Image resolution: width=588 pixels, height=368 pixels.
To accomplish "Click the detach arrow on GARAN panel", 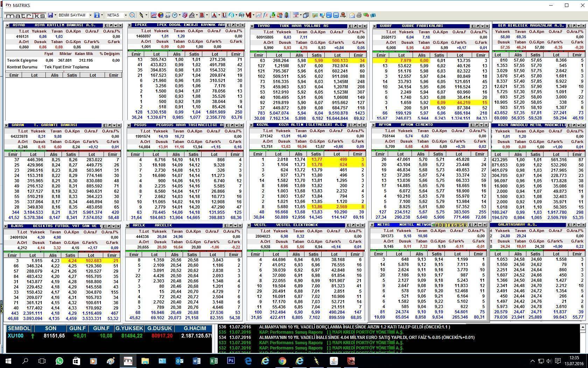I will click(x=110, y=125).
